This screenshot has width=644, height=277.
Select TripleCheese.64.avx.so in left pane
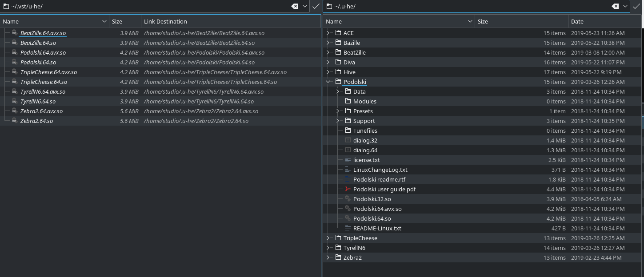click(x=48, y=72)
